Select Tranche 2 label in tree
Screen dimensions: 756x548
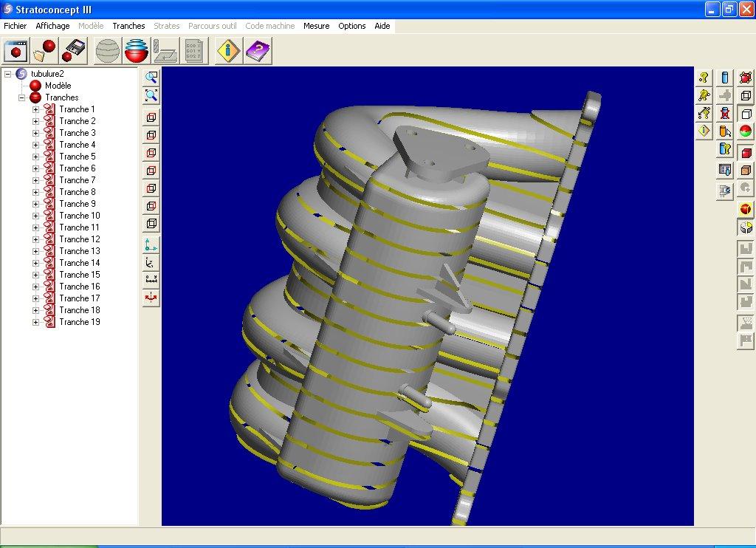click(x=77, y=121)
